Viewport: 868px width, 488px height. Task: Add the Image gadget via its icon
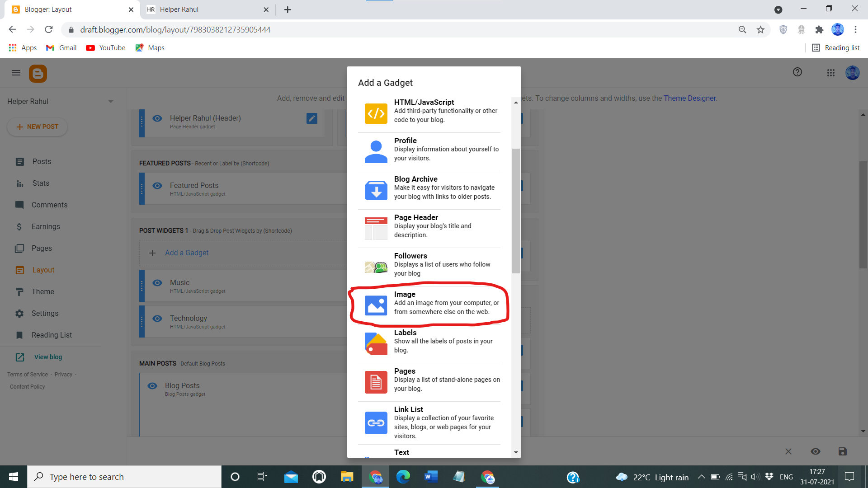click(376, 305)
